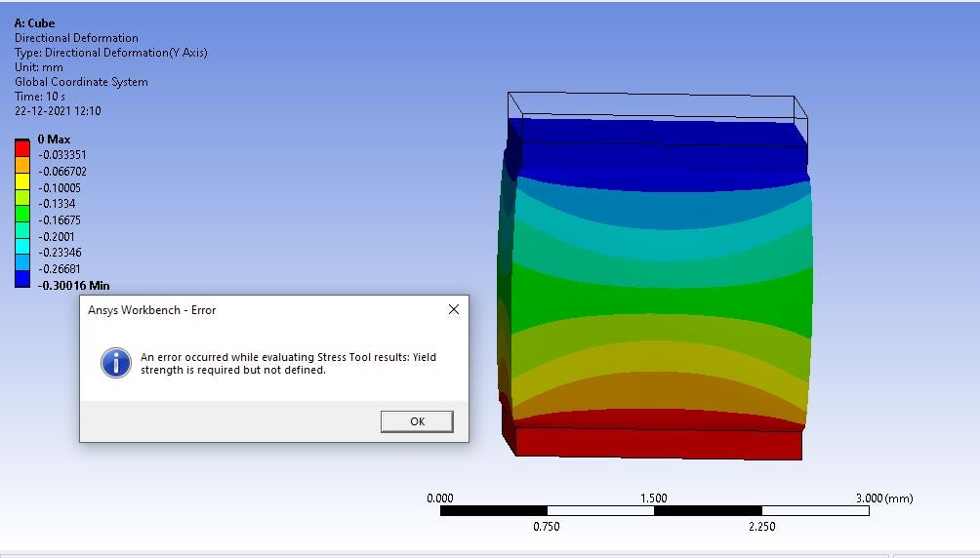
Task: Click the 'Ansys Workbench - Error' dialog title
Action: (152, 310)
